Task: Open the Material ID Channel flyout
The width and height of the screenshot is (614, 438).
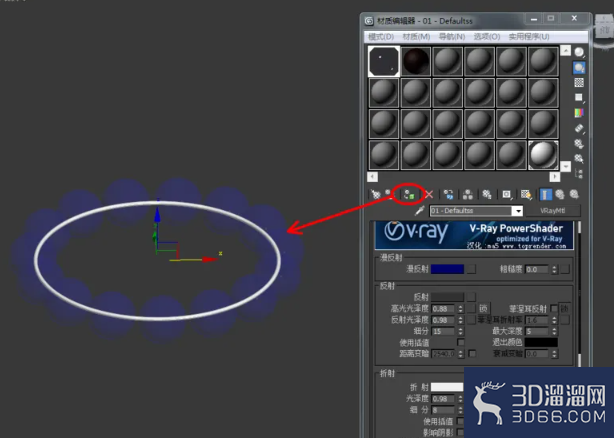Action: tap(506, 194)
